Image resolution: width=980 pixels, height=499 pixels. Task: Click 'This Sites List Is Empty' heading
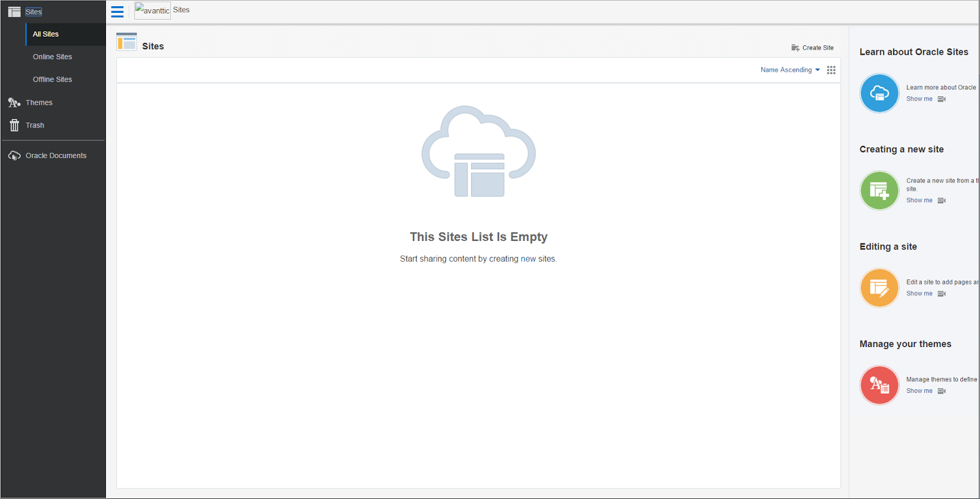tap(478, 237)
